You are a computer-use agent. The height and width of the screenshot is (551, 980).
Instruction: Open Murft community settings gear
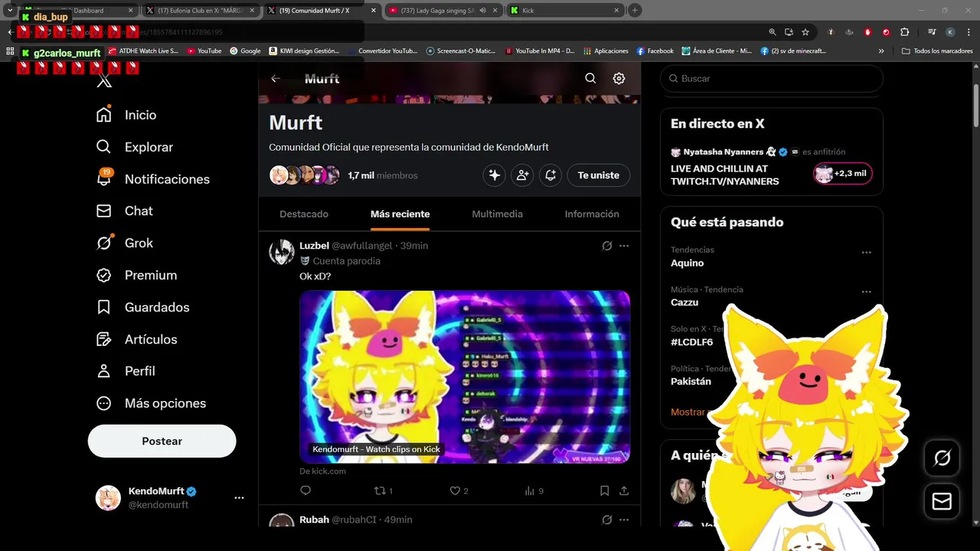coord(619,79)
